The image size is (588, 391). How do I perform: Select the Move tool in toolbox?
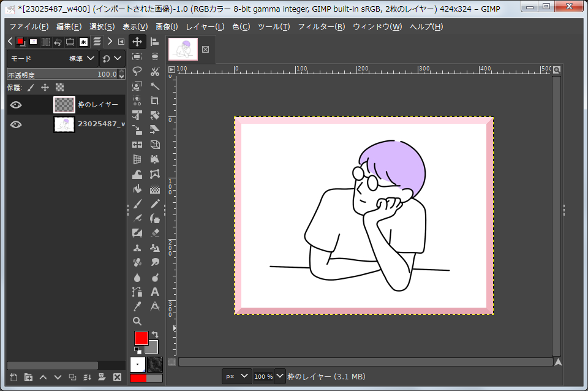coord(137,42)
